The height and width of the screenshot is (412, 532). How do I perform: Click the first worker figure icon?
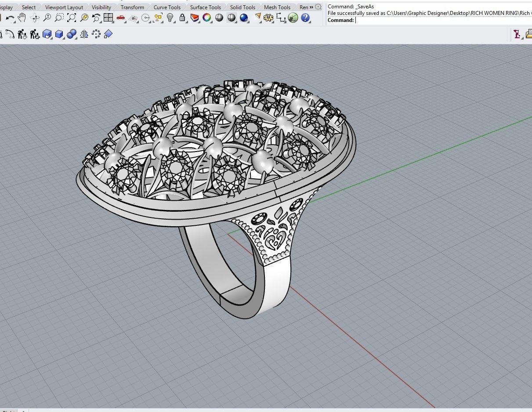22,34
